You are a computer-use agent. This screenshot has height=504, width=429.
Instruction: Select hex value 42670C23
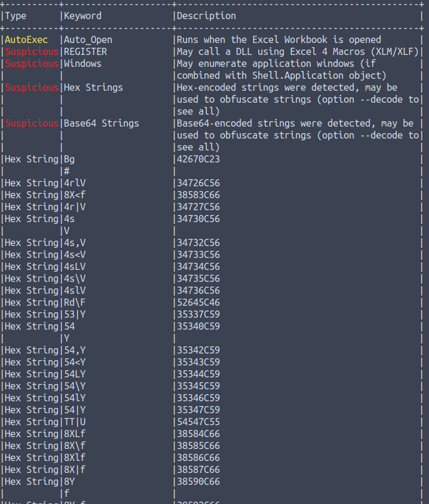(198, 159)
